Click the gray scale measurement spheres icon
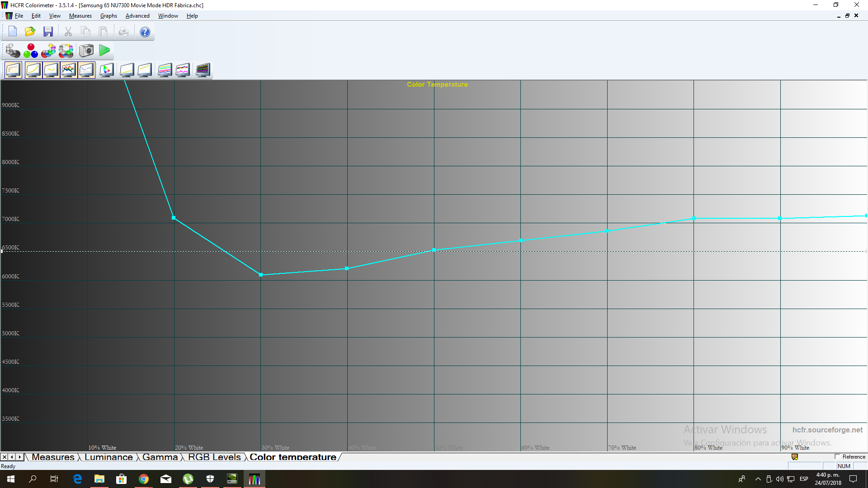Image resolution: width=868 pixels, height=488 pixels. pyautogui.click(x=13, y=51)
